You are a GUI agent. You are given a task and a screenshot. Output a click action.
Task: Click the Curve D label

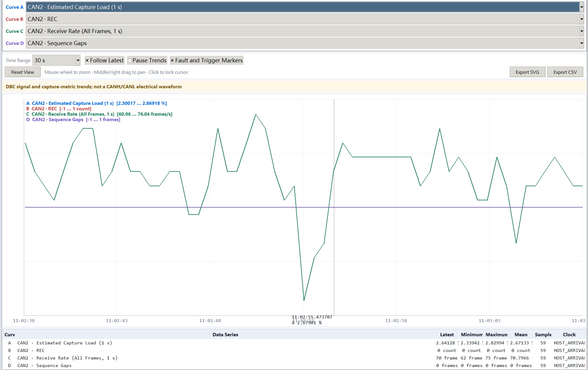click(14, 43)
